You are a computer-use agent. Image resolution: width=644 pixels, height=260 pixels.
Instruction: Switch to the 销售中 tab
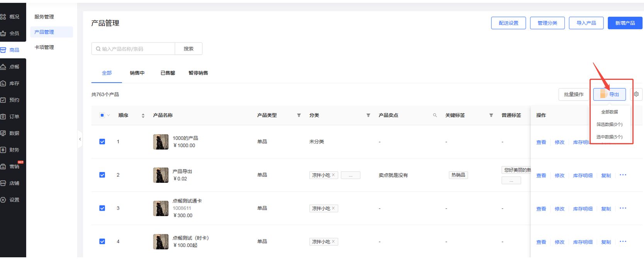click(137, 73)
